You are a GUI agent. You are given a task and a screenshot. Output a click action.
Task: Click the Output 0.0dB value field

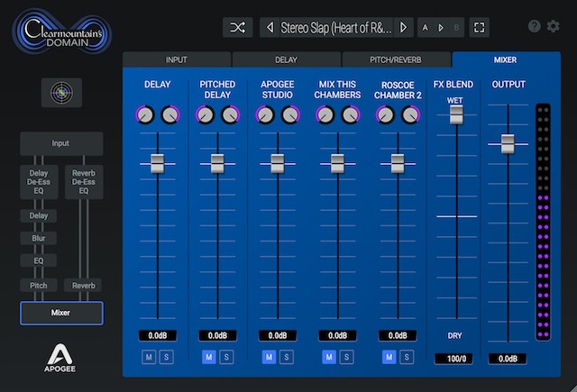(x=508, y=359)
